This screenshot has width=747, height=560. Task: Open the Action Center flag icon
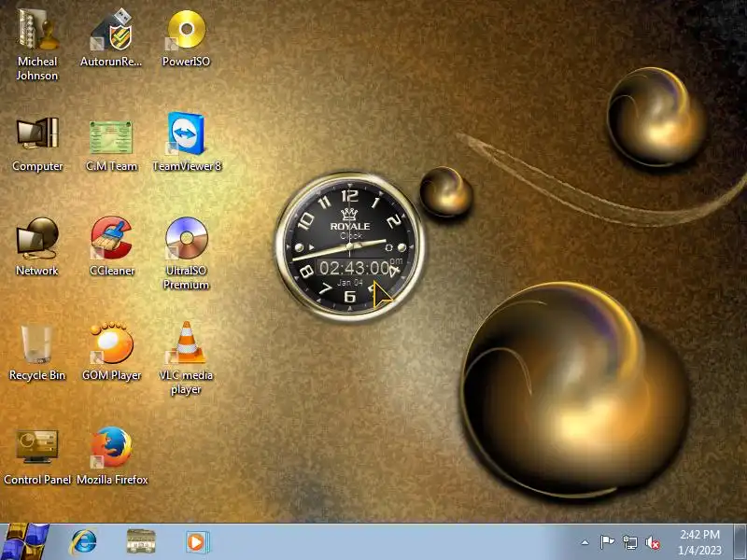pos(607,542)
